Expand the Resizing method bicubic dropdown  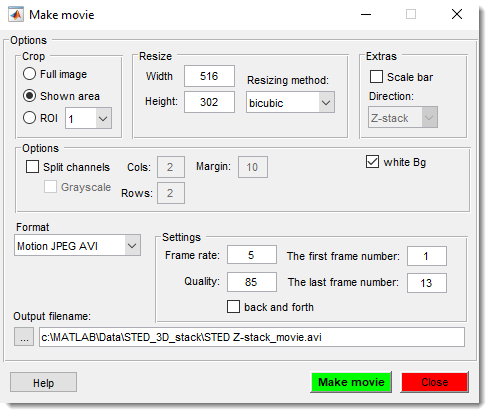290,103
